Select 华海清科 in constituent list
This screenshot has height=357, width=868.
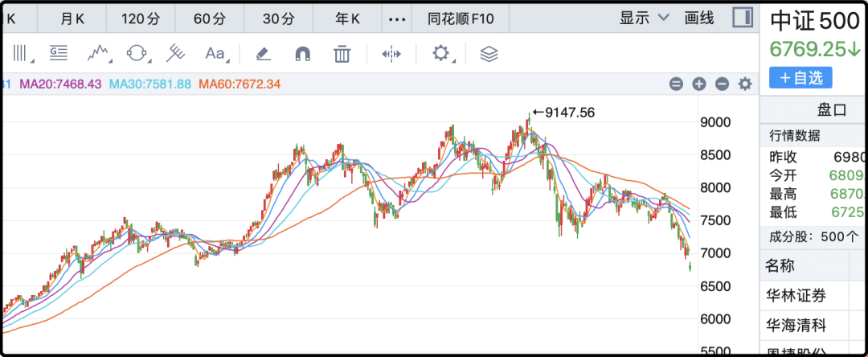pos(796,325)
